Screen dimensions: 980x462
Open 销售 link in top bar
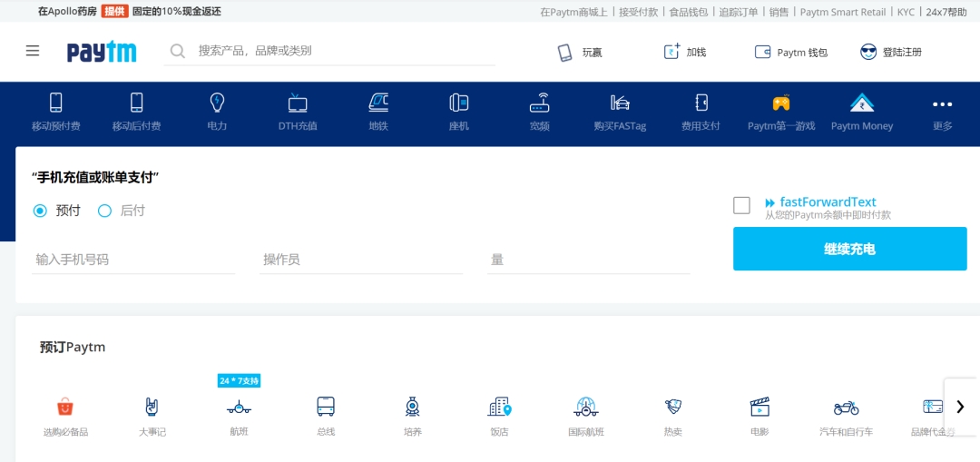pyautogui.click(x=779, y=11)
